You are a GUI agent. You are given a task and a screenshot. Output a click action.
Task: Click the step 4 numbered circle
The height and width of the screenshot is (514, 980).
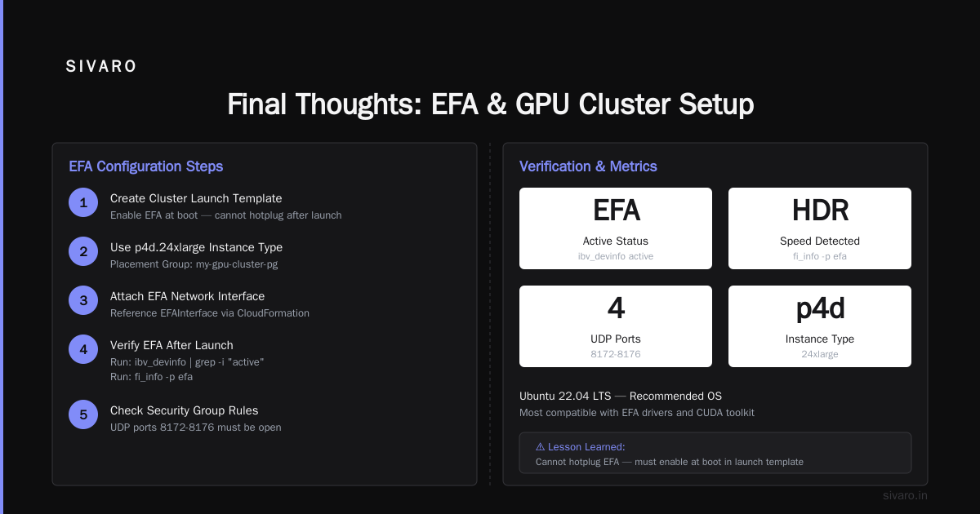[x=83, y=349]
